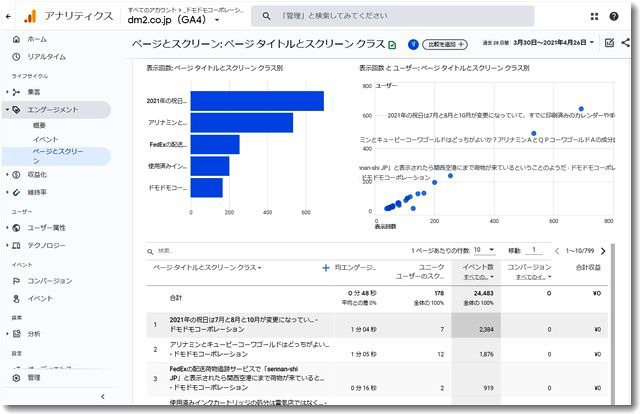Click total event count 24,483
Image resolution: width=640 pixels, height=414 pixels.
coord(484,294)
